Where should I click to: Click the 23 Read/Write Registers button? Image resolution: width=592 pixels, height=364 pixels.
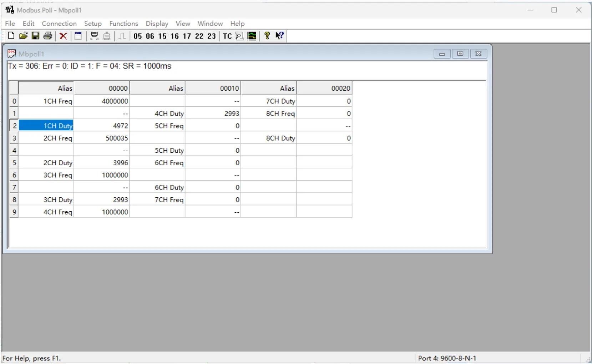[212, 36]
